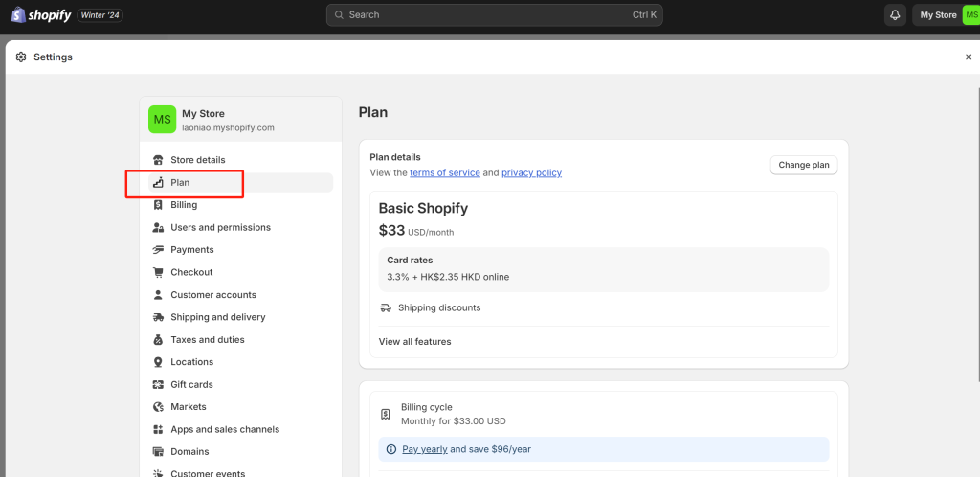This screenshot has height=477, width=980.
Task: Select Plan in settings sidebar
Action: tap(240, 183)
